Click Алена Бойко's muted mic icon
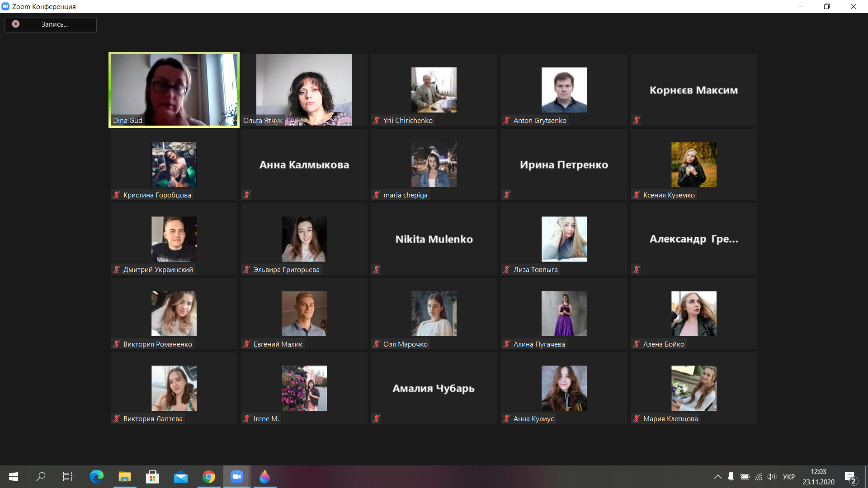This screenshot has width=868, height=488. click(637, 344)
